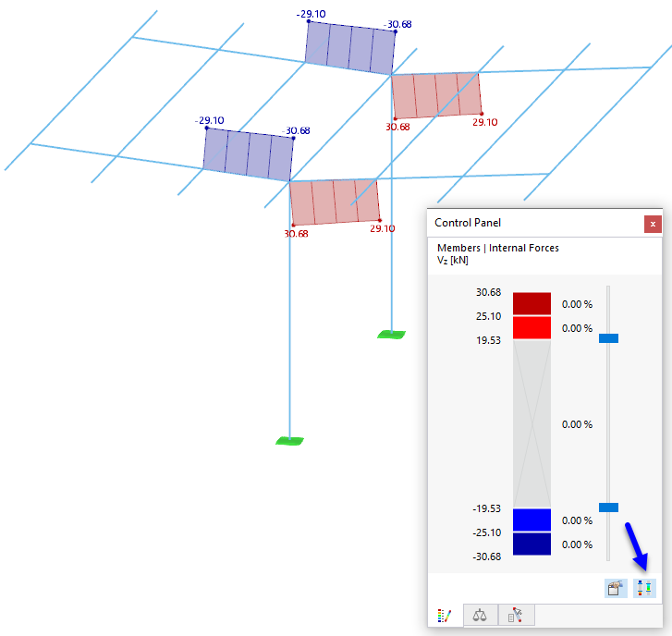This screenshot has width=672, height=636.
Task: Select the bright red color swatch
Action: tap(531, 328)
